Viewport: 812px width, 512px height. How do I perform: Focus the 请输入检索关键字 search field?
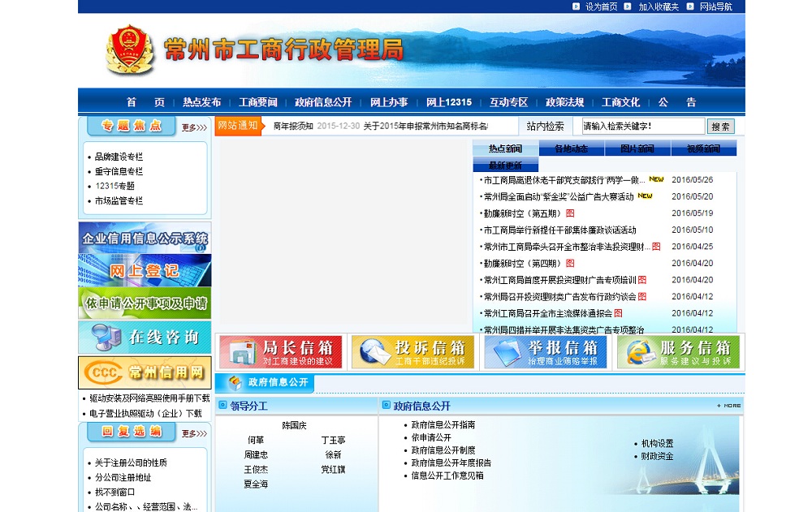(x=643, y=126)
